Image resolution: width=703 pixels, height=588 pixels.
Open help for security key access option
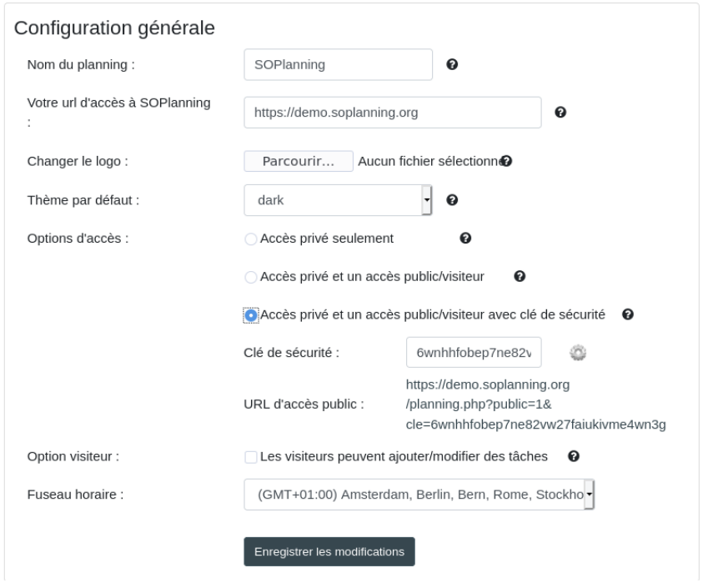pyautogui.click(x=628, y=314)
